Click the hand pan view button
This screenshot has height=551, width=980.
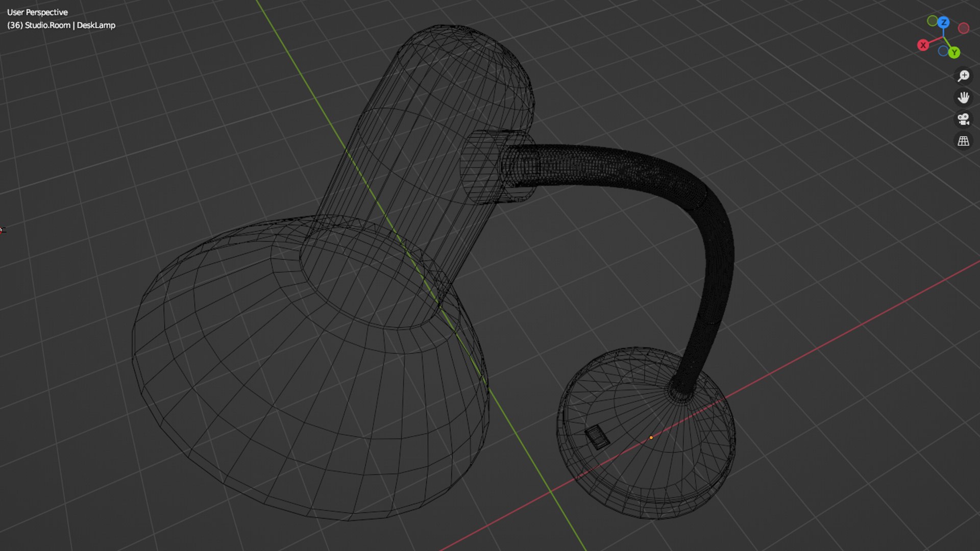(963, 97)
